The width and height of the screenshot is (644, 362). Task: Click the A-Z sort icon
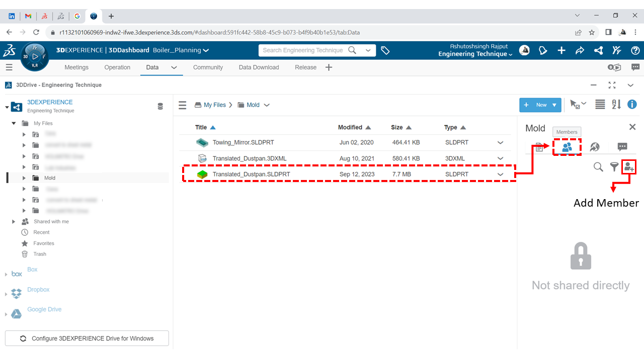[616, 105]
